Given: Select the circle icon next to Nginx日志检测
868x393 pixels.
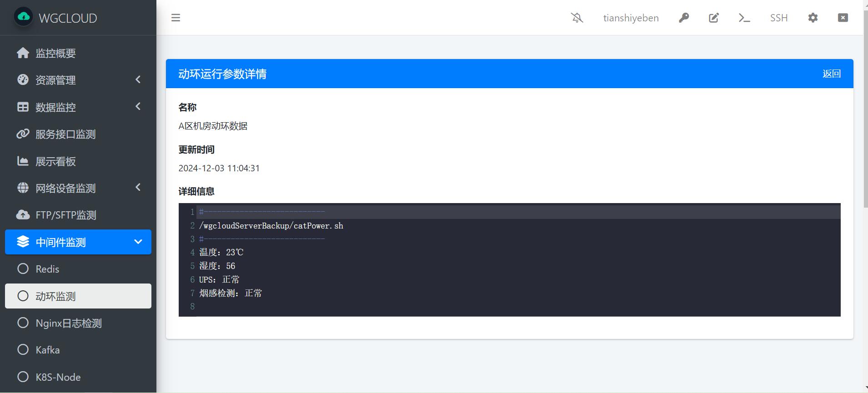Looking at the screenshot, I should tap(23, 323).
